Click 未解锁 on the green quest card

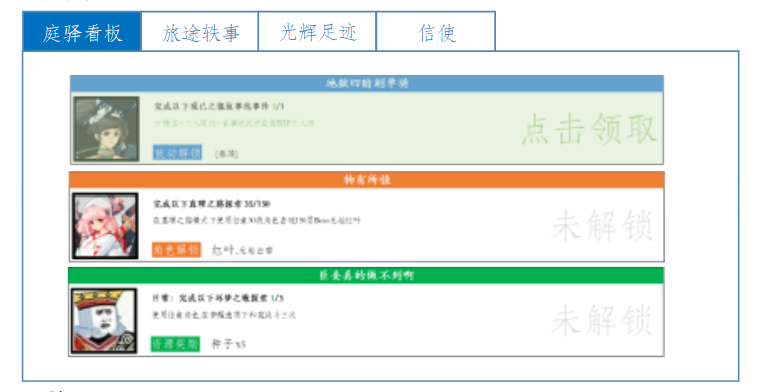click(x=602, y=320)
